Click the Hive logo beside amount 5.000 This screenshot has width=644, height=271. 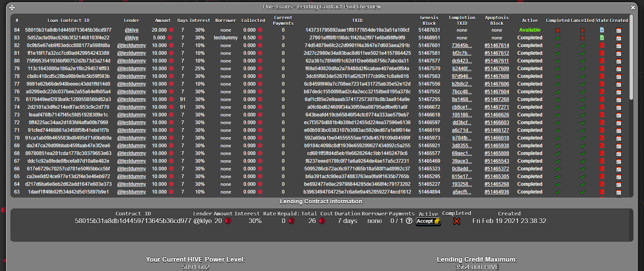click(x=170, y=38)
